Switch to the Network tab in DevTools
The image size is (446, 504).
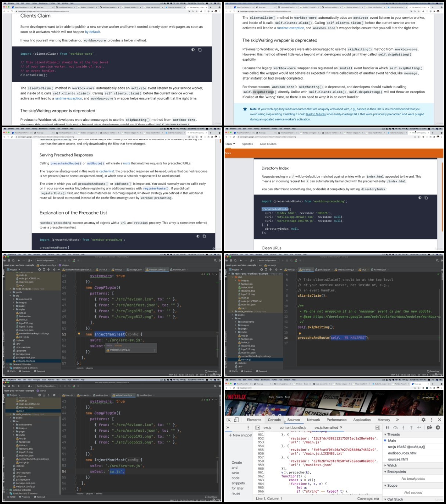pyautogui.click(x=313, y=420)
